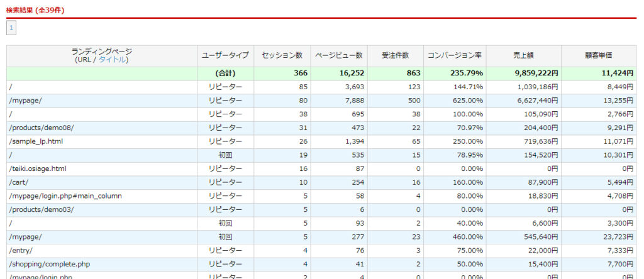
Task: Select the 受注件数 column header
Action: [396, 56]
